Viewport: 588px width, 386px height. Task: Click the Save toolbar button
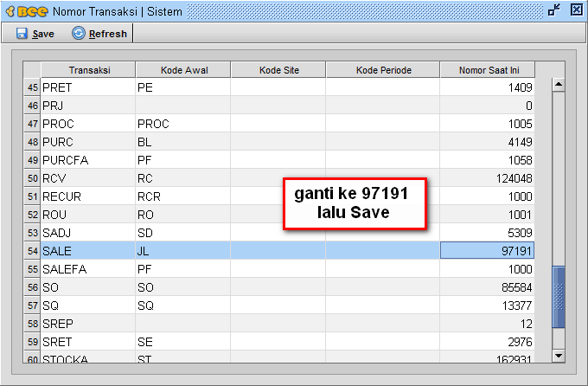(x=35, y=34)
